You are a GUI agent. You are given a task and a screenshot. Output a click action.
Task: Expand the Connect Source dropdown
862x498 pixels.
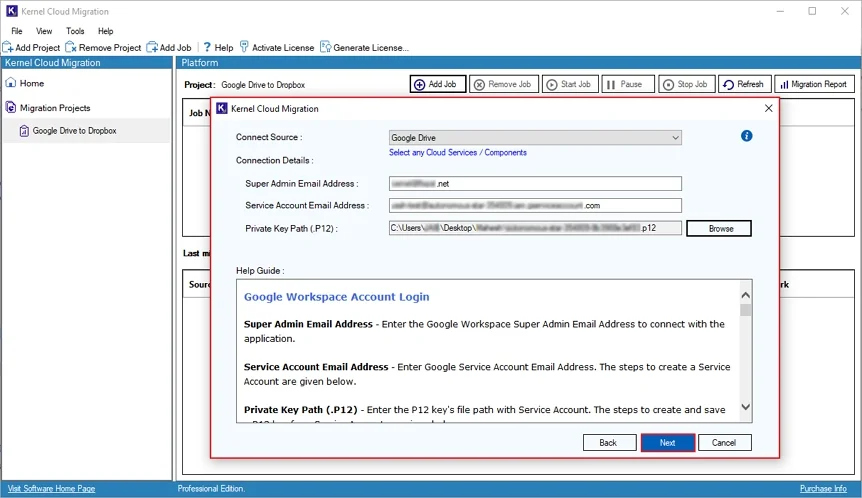(675, 138)
